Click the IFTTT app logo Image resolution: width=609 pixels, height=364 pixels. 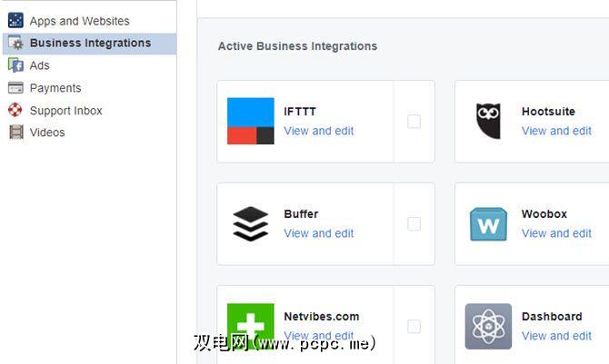[x=251, y=122]
